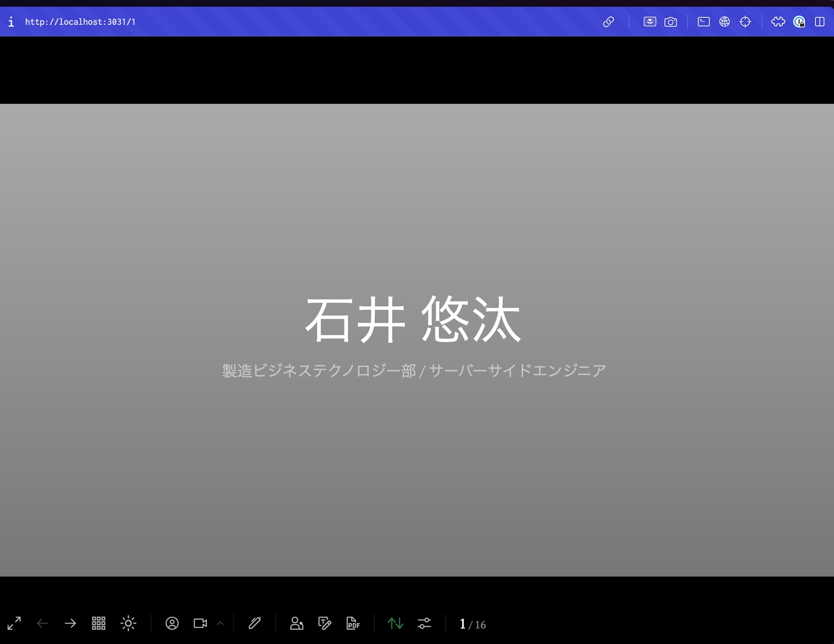This screenshot has width=834, height=644.
Task: Go to the next slide arrow
Action: coord(70,624)
